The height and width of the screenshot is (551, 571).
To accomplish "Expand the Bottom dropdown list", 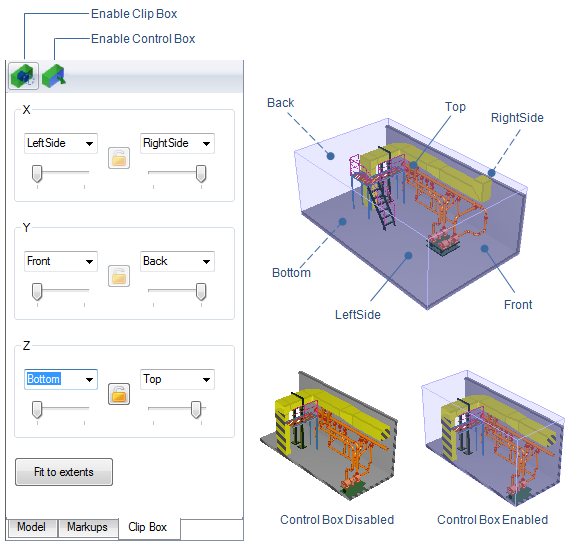I will click(x=61, y=379).
